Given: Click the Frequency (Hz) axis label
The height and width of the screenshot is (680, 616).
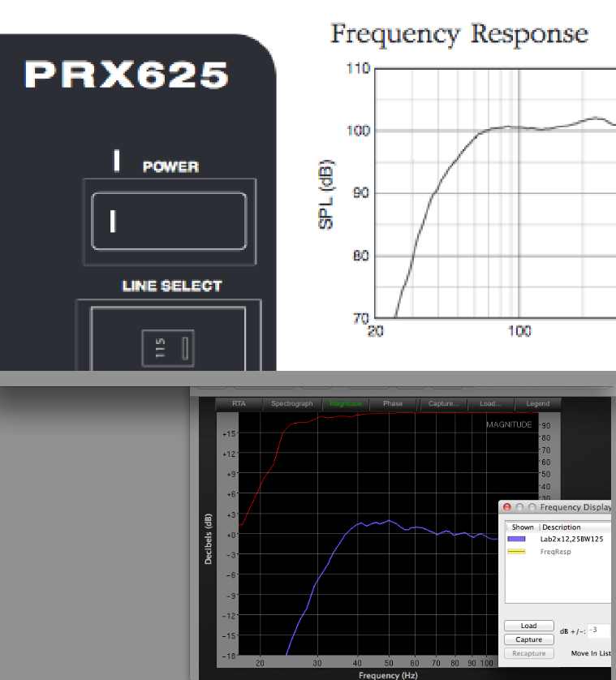Looking at the screenshot, I should coord(388,675).
